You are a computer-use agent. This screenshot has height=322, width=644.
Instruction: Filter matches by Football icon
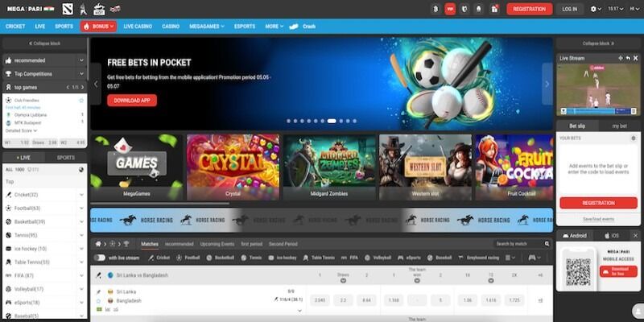click(x=179, y=258)
